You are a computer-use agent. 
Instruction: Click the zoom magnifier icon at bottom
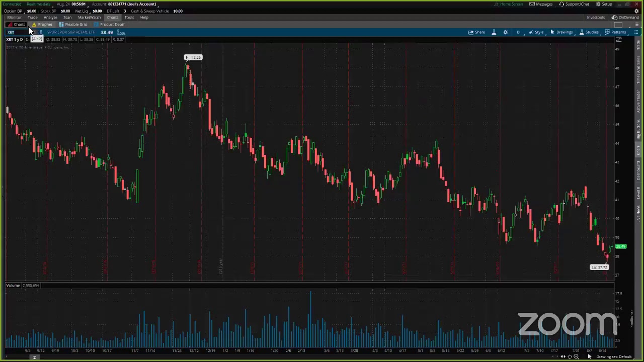coord(576,357)
